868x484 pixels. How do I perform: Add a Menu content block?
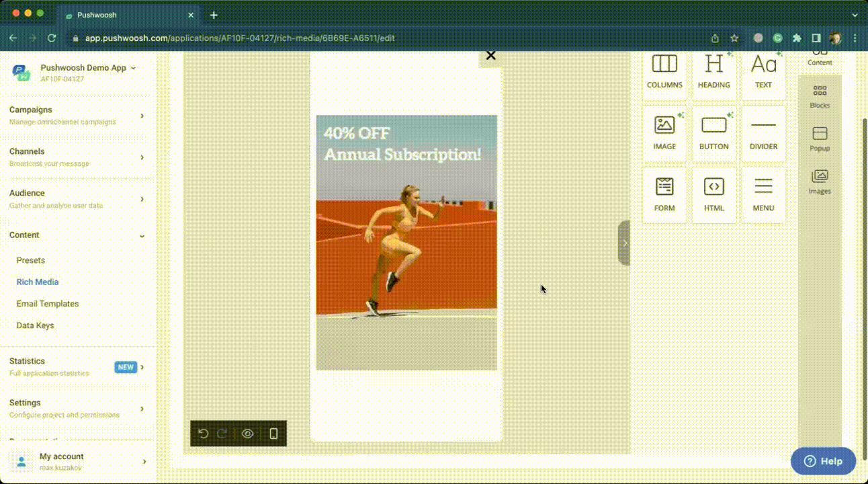(763, 195)
